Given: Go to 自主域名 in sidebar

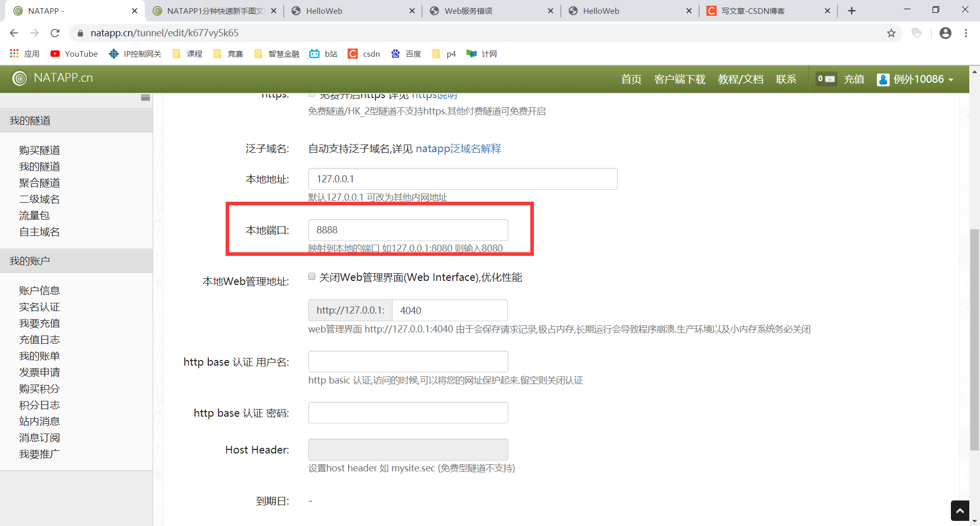Looking at the screenshot, I should tap(39, 232).
